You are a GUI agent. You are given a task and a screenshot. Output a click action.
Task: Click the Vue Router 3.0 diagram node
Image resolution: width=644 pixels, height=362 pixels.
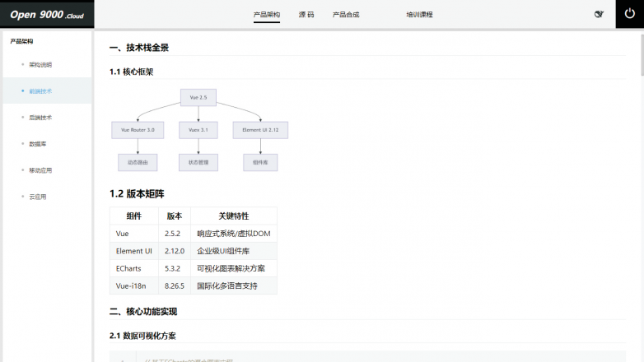pyautogui.click(x=138, y=130)
